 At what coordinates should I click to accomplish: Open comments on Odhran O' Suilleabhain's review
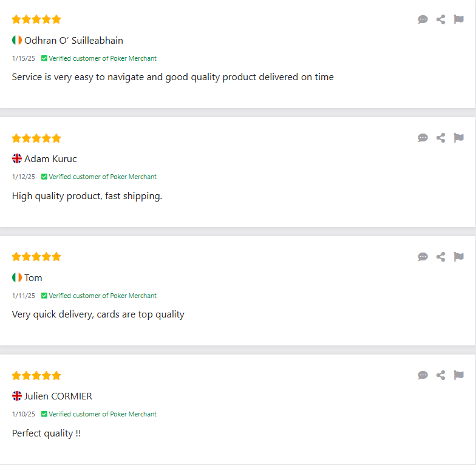click(x=423, y=19)
